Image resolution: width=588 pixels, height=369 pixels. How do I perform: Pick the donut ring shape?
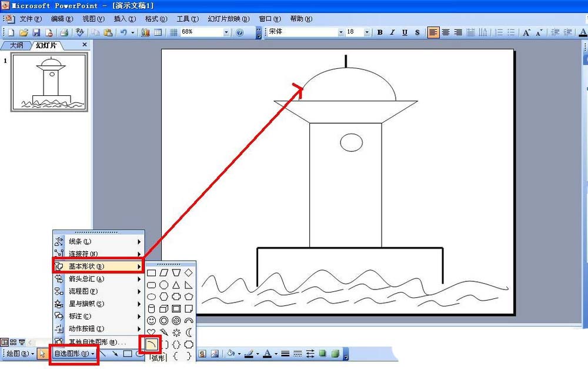point(164,321)
